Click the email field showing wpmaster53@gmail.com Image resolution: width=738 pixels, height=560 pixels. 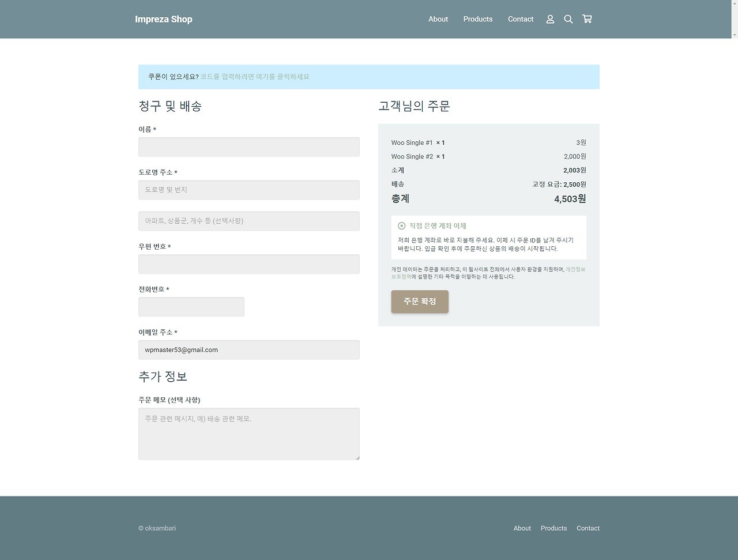(248, 349)
